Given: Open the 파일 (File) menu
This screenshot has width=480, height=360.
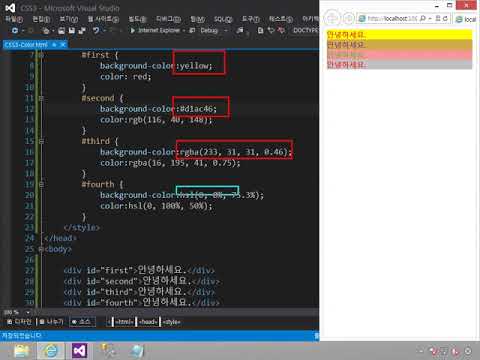Looking at the screenshot, I should tap(14, 19).
